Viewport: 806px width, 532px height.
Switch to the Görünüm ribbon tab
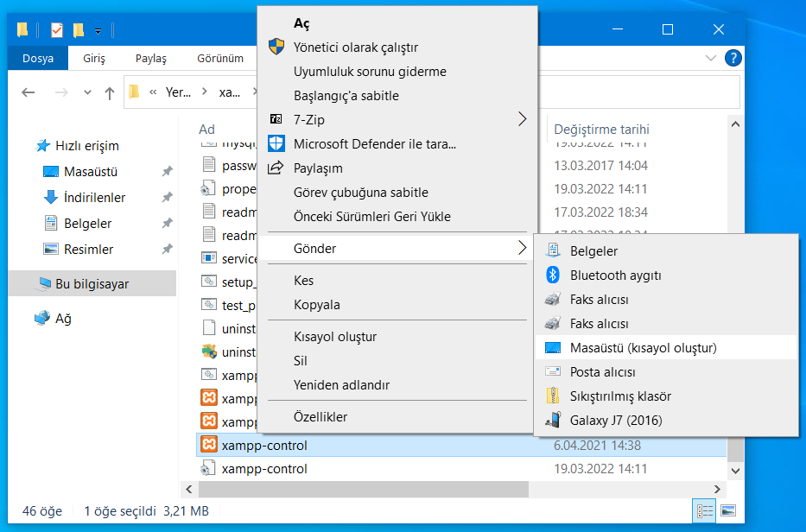coord(220,59)
